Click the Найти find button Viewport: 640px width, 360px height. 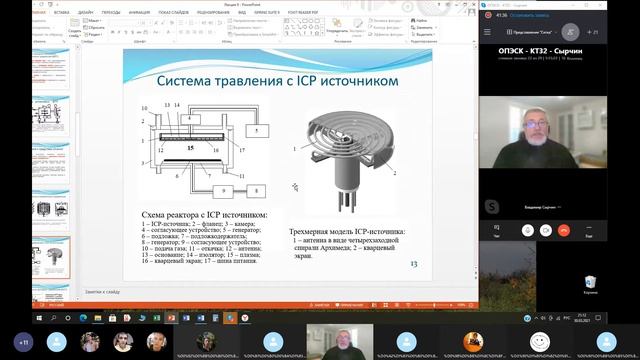419,20
